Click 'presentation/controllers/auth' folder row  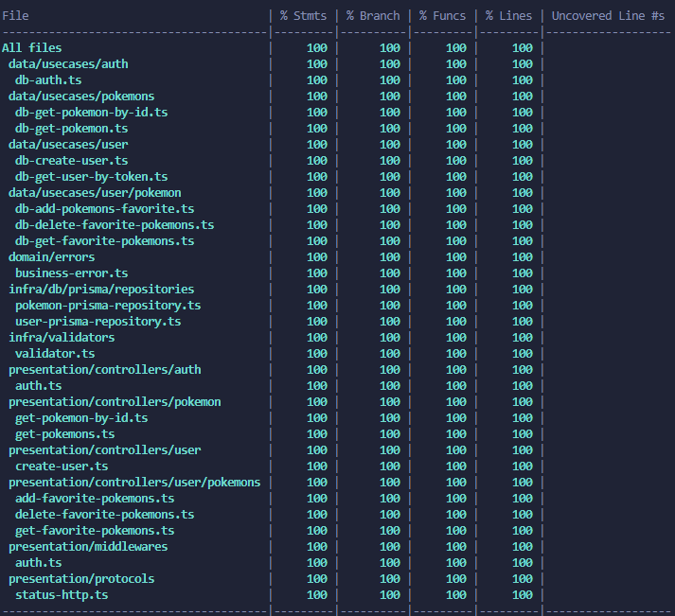pos(104,370)
